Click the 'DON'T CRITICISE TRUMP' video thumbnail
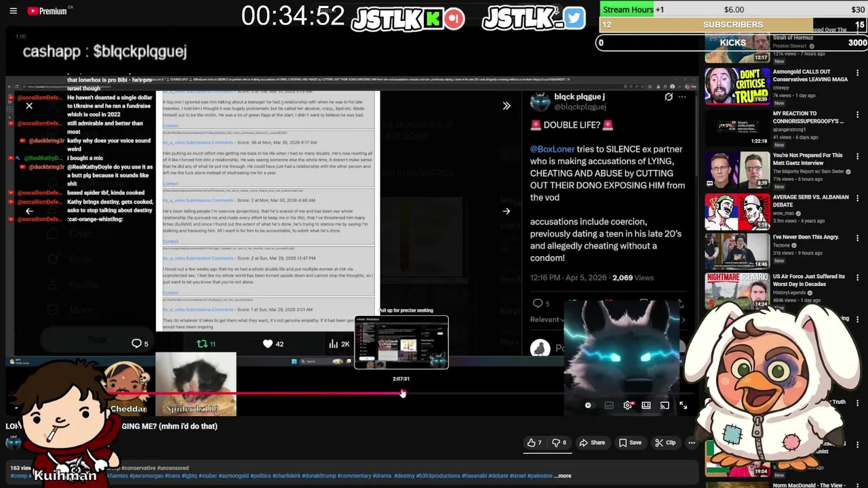 tap(736, 85)
